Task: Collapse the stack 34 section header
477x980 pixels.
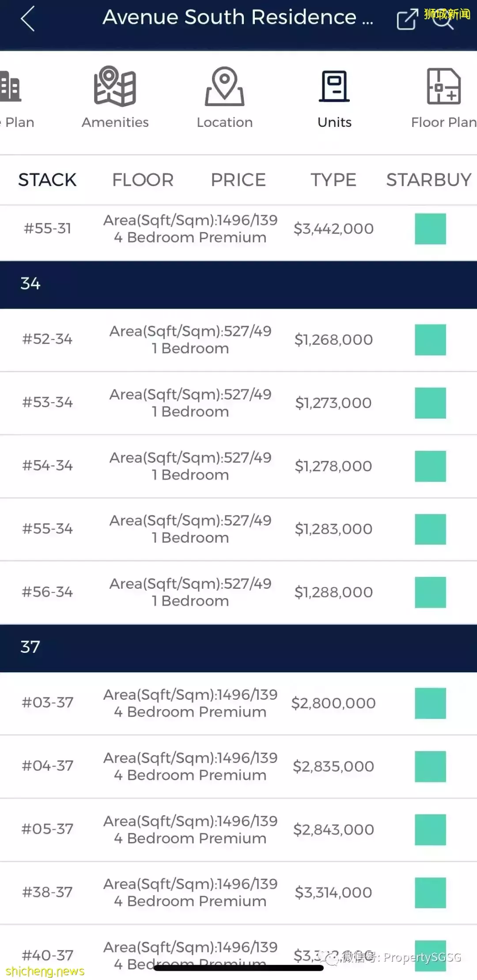Action: click(x=238, y=284)
